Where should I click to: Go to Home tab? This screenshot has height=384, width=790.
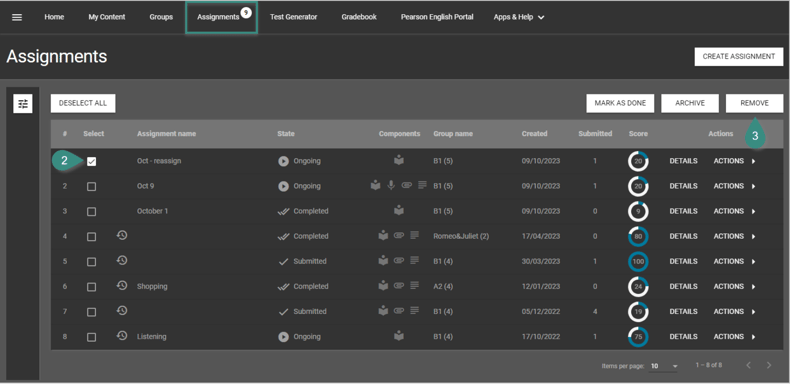click(x=54, y=17)
